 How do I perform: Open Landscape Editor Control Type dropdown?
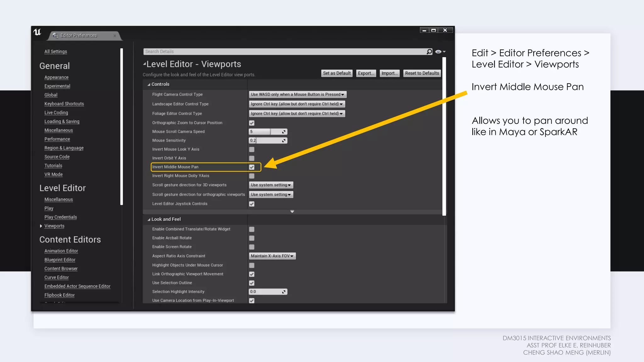pyautogui.click(x=297, y=104)
